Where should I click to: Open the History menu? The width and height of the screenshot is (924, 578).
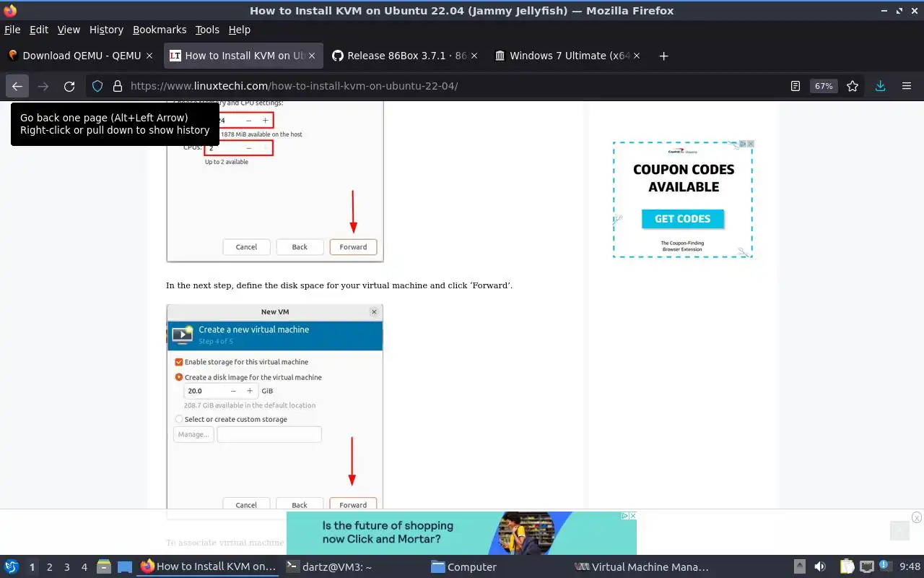pos(106,30)
